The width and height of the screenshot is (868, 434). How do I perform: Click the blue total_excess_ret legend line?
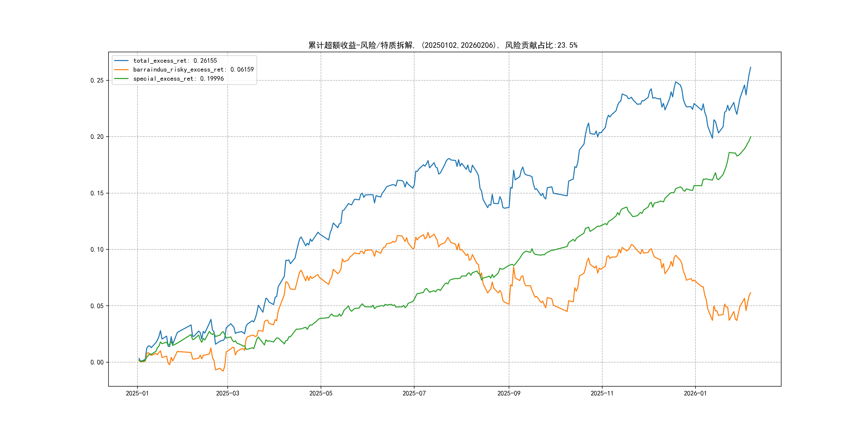121,61
